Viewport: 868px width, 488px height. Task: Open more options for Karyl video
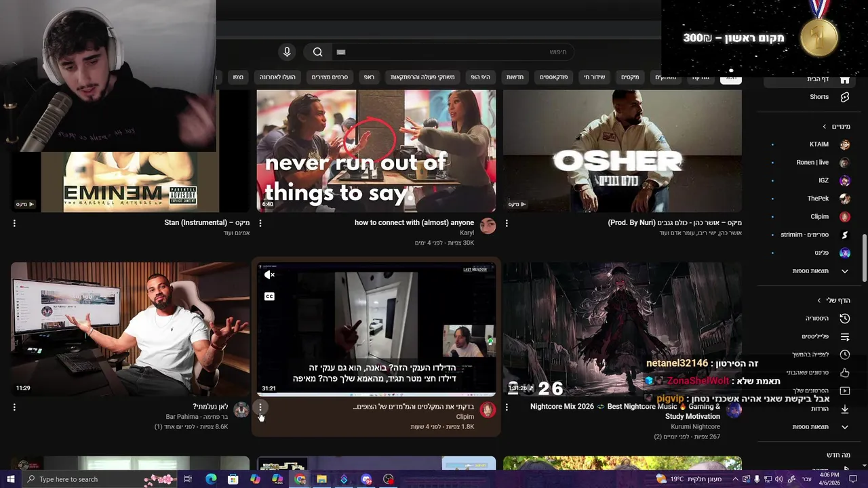[260, 223]
